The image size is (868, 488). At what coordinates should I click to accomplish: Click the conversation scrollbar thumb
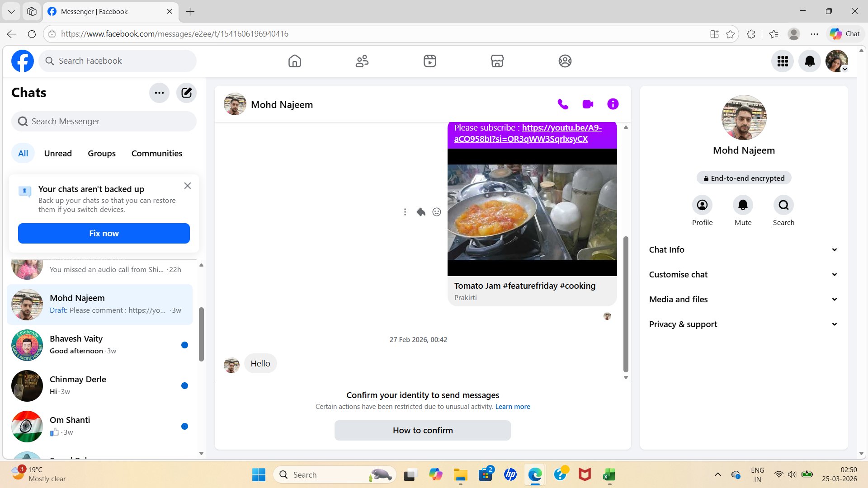pos(626,304)
